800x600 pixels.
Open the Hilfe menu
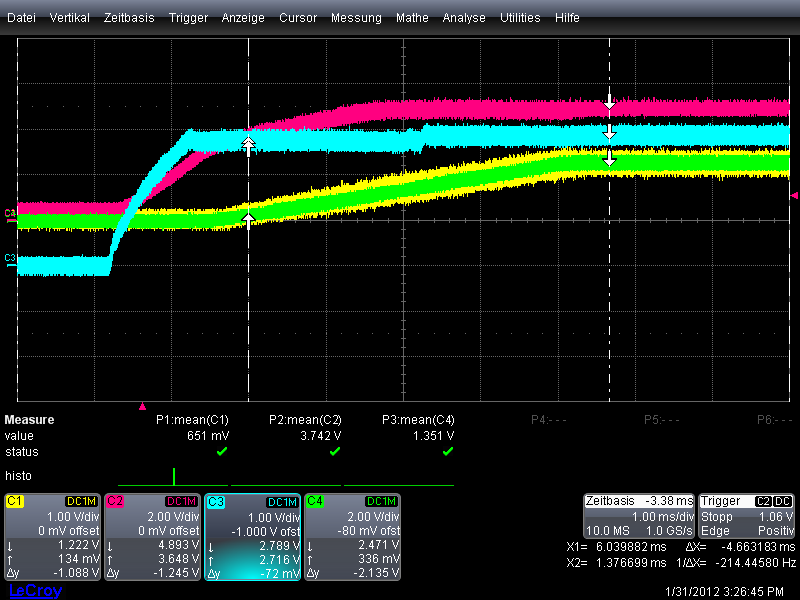point(567,18)
